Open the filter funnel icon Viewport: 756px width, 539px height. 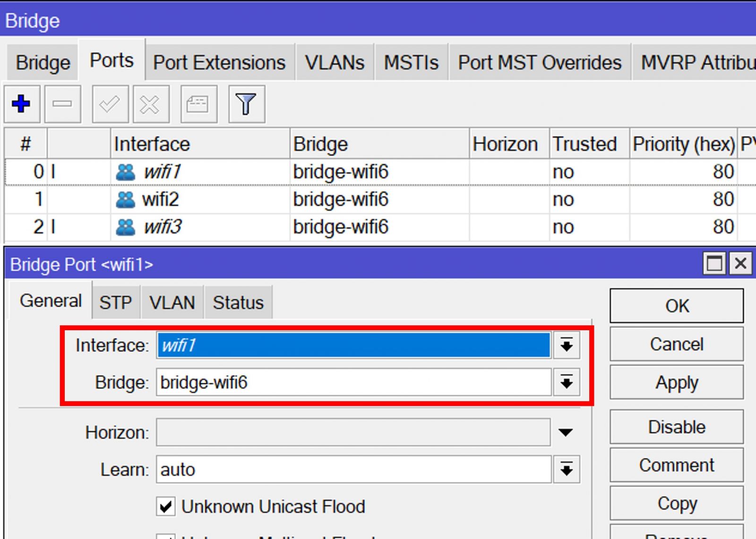246,104
